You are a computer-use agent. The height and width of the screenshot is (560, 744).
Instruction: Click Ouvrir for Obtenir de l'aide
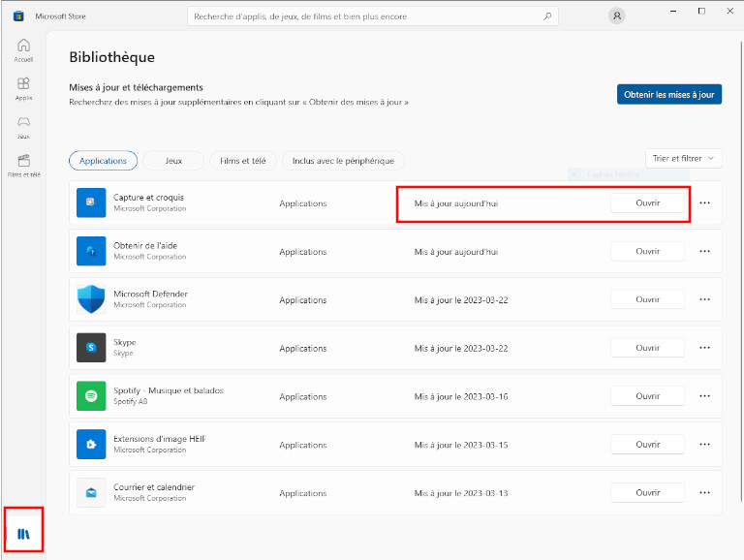click(x=647, y=251)
